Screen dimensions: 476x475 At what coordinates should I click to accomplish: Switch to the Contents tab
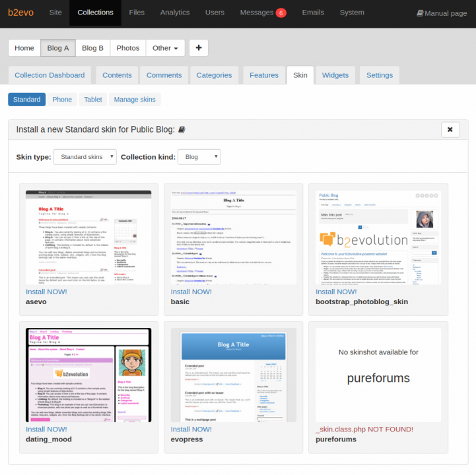(x=117, y=75)
